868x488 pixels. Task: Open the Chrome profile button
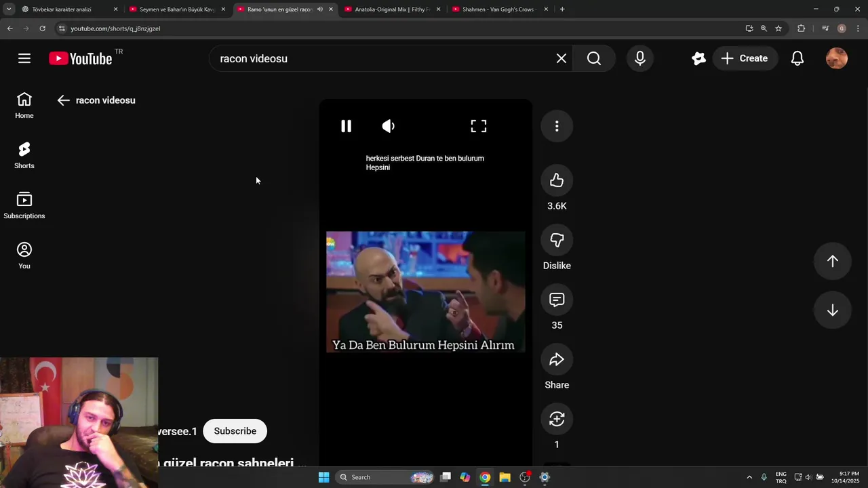(x=842, y=28)
